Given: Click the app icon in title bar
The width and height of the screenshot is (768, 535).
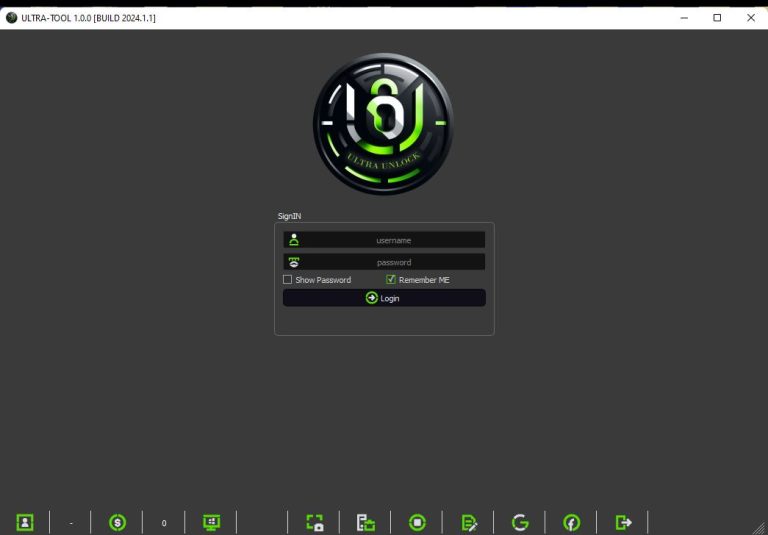Looking at the screenshot, I should 11,18.
